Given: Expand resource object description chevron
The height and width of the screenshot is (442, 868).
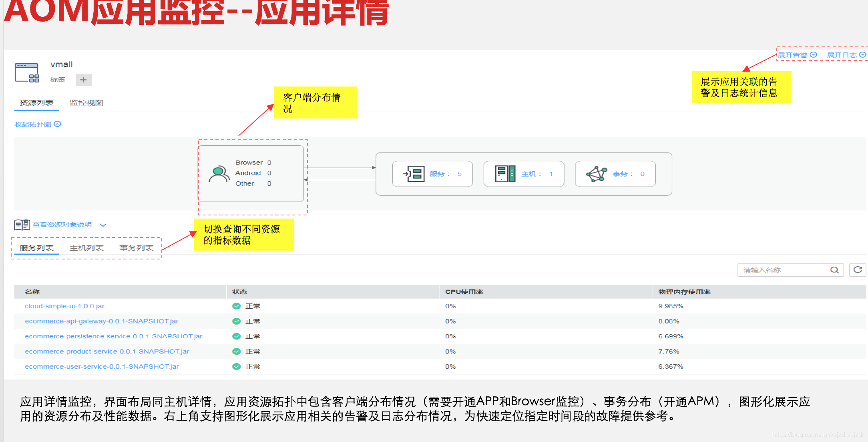Looking at the screenshot, I should (103, 225).
